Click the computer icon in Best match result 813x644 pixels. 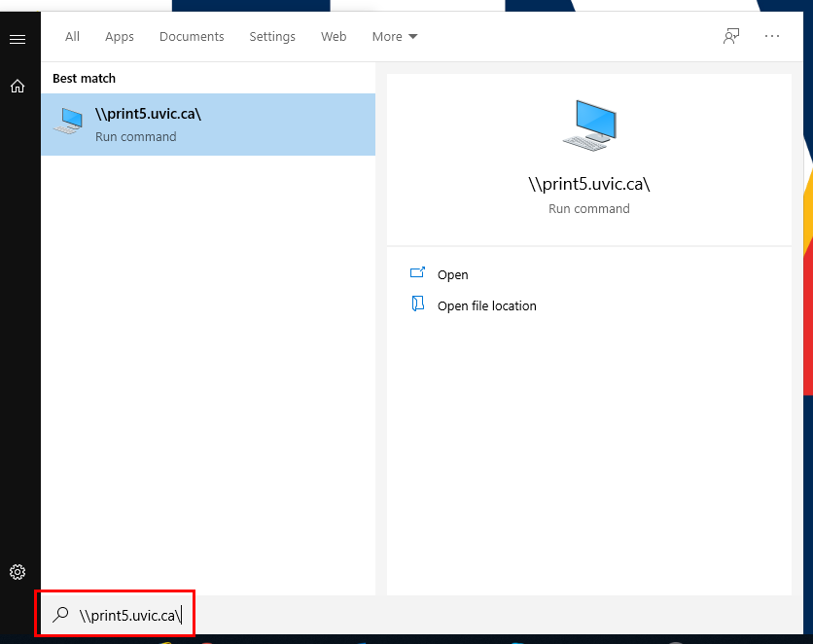(x=68, y=122)
